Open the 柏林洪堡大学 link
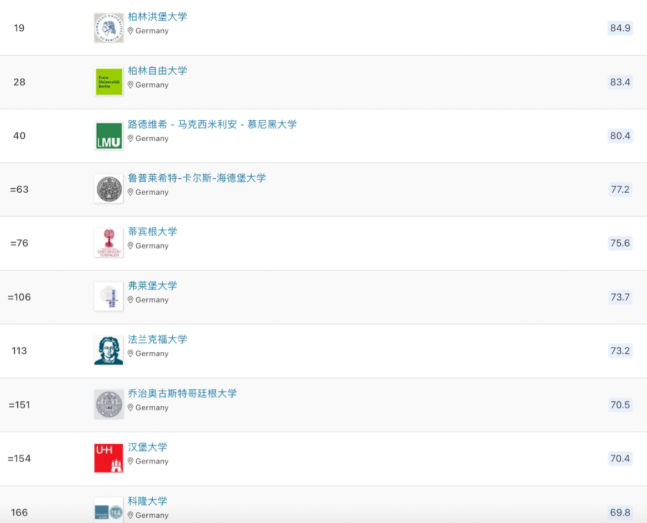This screenshot has width=647, height=523. pyautogui.click(x=157, y=17)
